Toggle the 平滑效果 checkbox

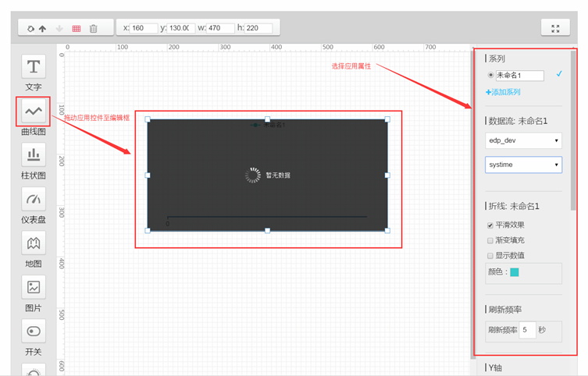tap(490, 225)
